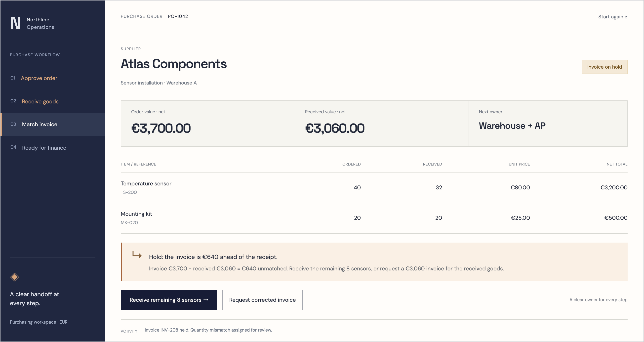Image resolution: width=644 pixels, height=342 pixels.
Task: Click the Mounting kit item name
Action: [x=136, y=214]
